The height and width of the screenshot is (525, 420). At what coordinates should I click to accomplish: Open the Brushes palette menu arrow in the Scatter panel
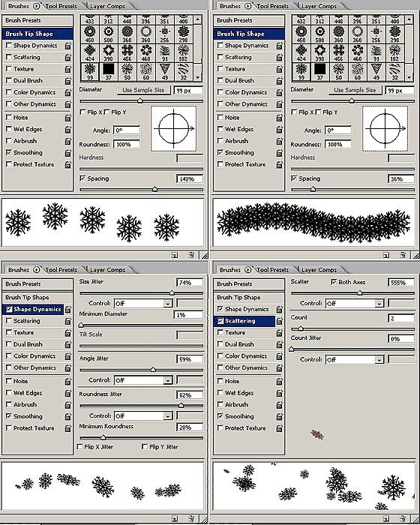(x=247, y=270)
